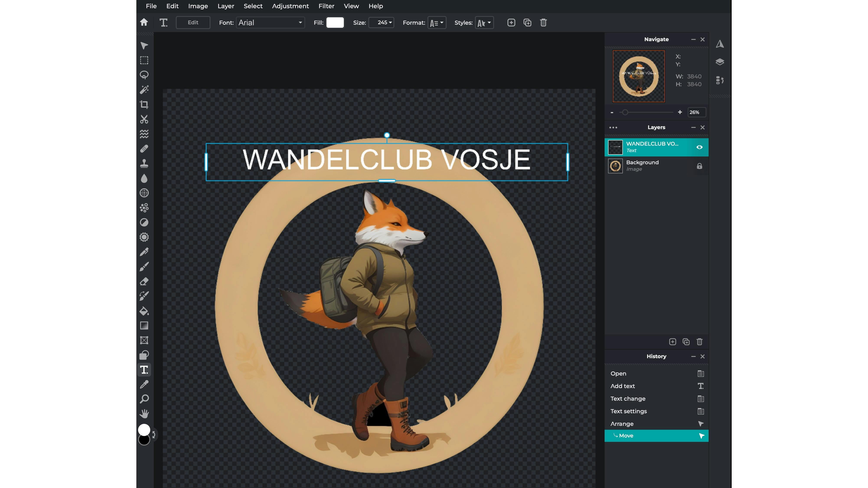The width and height of the screenshot is (868, 488).
Task: Activate the Clone Stamp tool
Action: pos(144,164)
